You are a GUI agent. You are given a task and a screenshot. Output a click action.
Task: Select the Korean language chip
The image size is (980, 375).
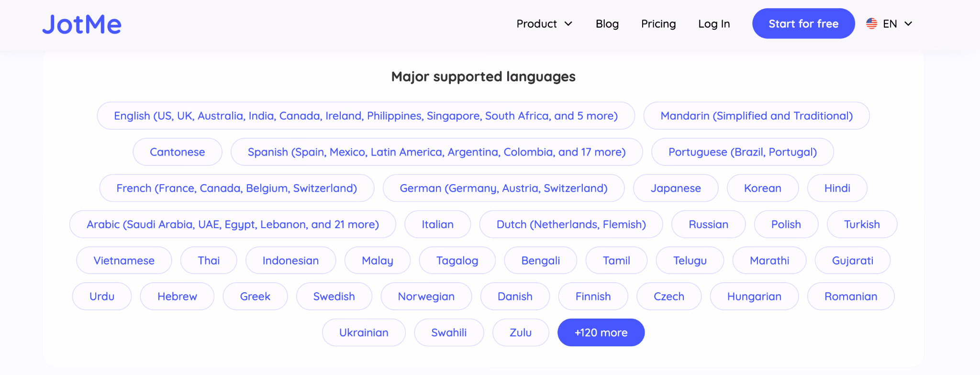coord(763,188)
